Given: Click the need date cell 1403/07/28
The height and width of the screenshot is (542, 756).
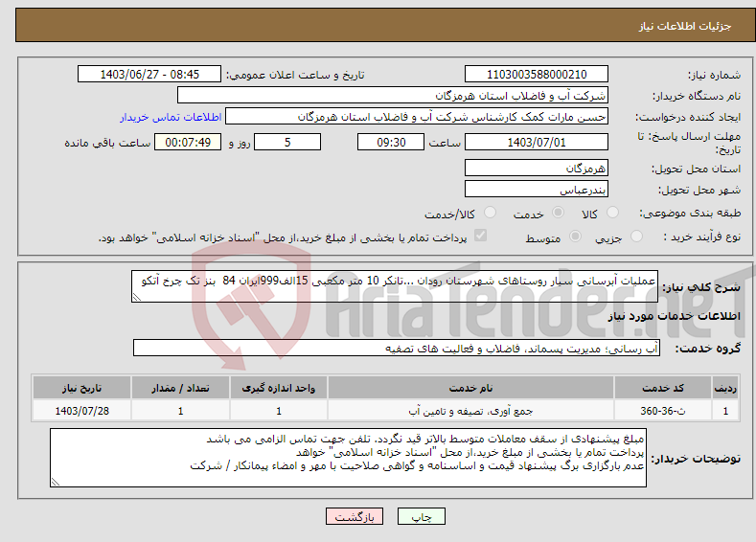Looking at the screenshot, I should (81, 411).
